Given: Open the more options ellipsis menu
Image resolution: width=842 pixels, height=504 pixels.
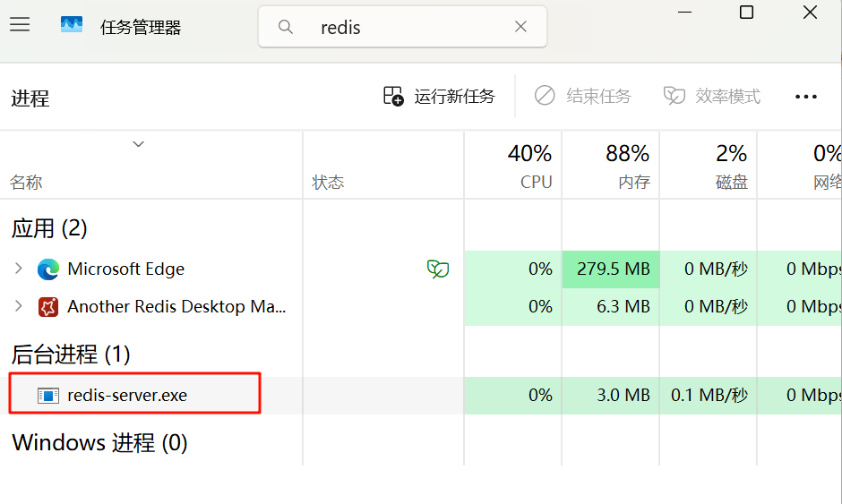Looking at the screenshot, I should point(806,97).
